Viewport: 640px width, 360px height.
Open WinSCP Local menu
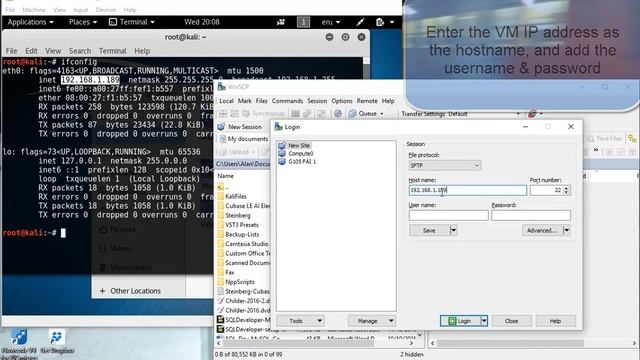(226, 101)
